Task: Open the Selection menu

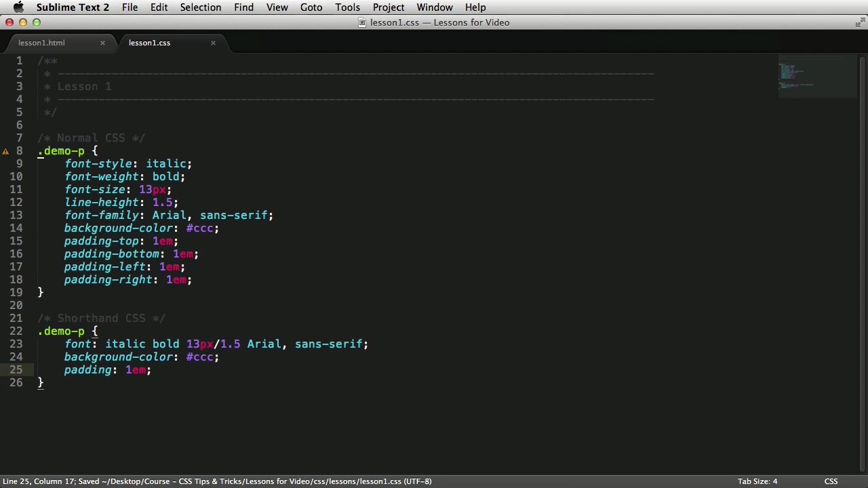Action: (x=201, y=7)
